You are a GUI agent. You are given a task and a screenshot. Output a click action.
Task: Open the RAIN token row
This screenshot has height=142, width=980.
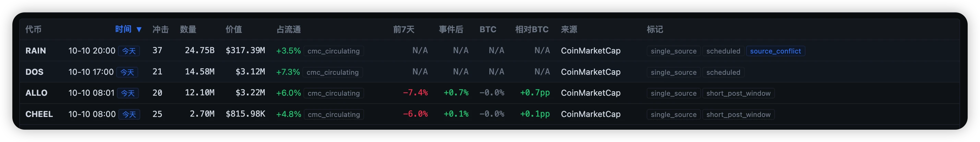(x=490, y=51)
